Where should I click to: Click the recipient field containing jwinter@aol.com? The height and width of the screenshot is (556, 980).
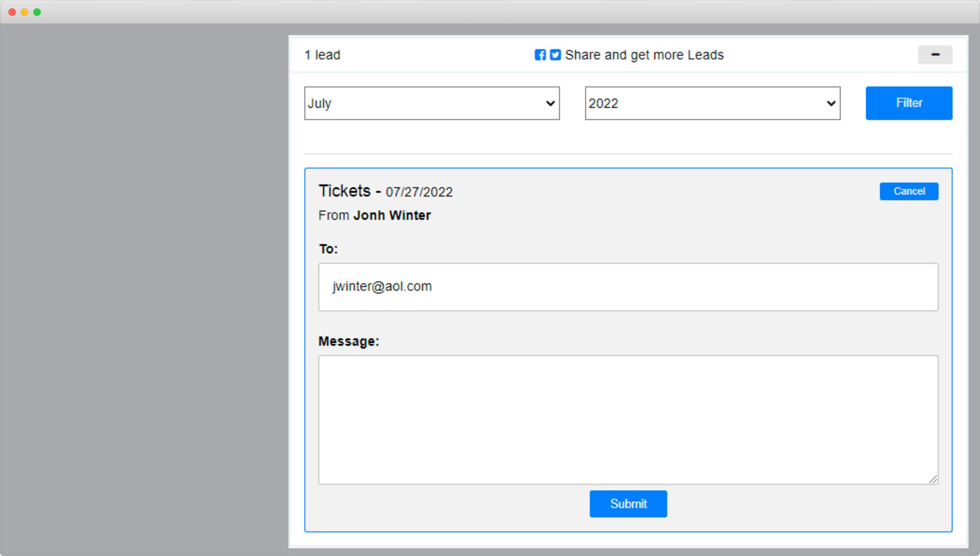[628, 287]
